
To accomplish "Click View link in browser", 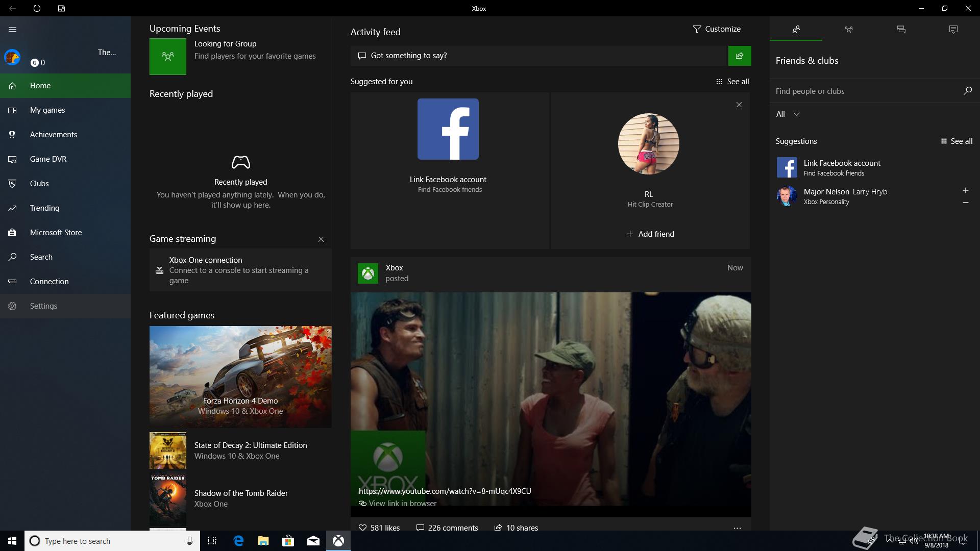I will click(x=398, y=504).
